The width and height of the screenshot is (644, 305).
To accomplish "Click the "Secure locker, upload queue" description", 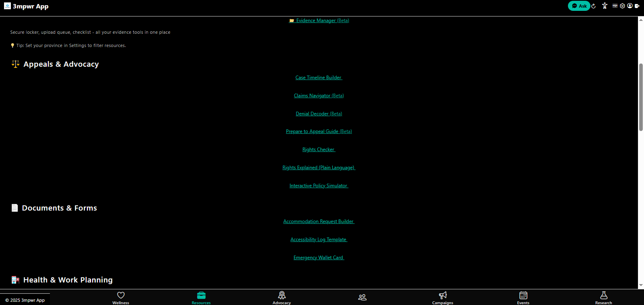I will pyautogui.click(x=90, y=32).
